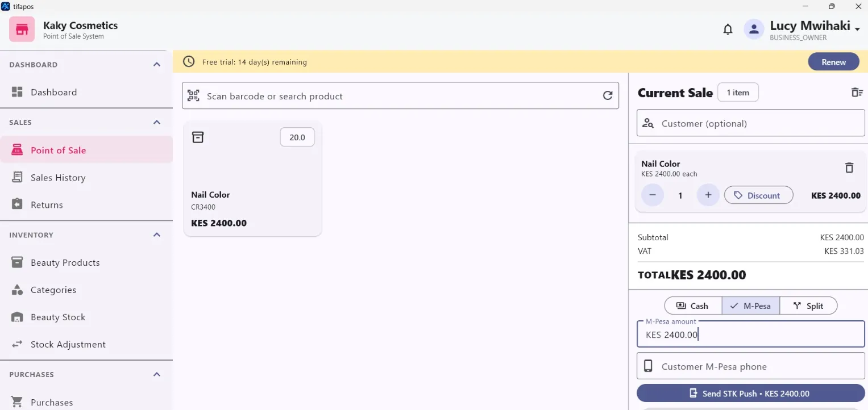Click the free trial clock icon

[x=189, y=62]
